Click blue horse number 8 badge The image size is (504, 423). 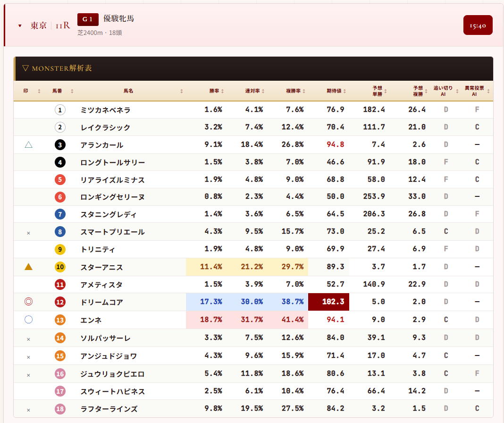coord(60,232)
